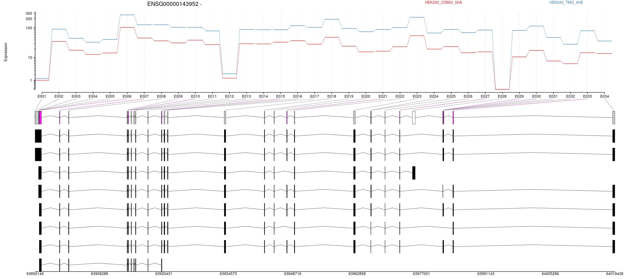Click exon label E016
The width and height of the screenshot is (644, 279).
click(298, 96)
